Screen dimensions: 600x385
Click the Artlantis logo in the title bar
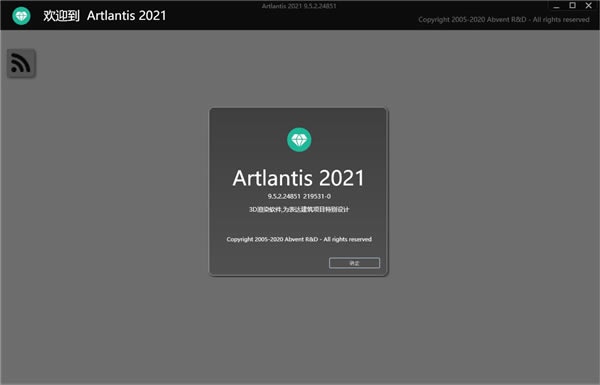tap(21, 16)
